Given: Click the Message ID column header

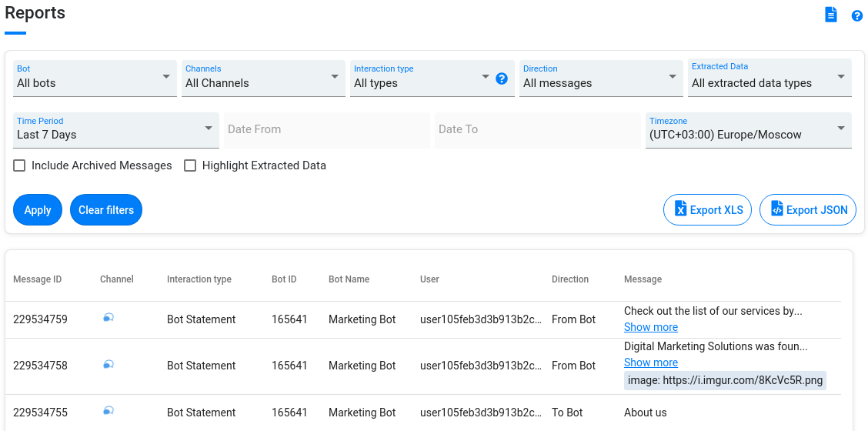Looking at the screenshot, I should coord(37,279).
